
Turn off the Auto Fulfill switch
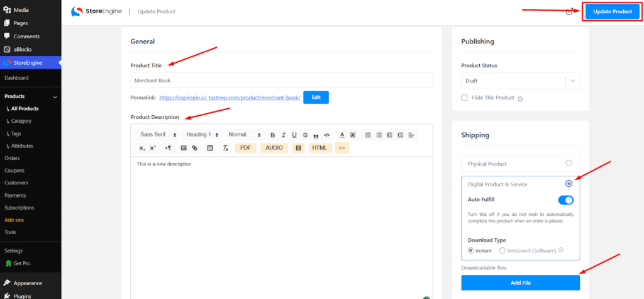[x=565, y=200]
